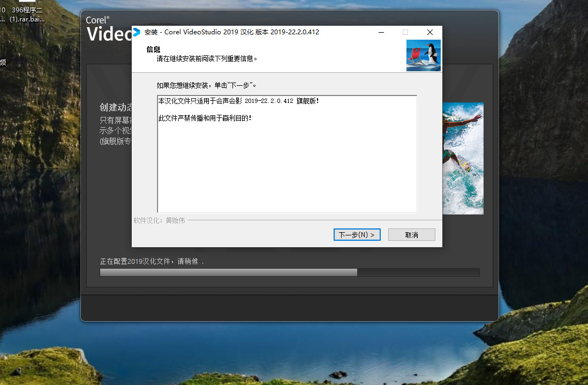Click the 创建动态 heading in background installer
This screenshot has width=588, height=385.
point(116,107)
